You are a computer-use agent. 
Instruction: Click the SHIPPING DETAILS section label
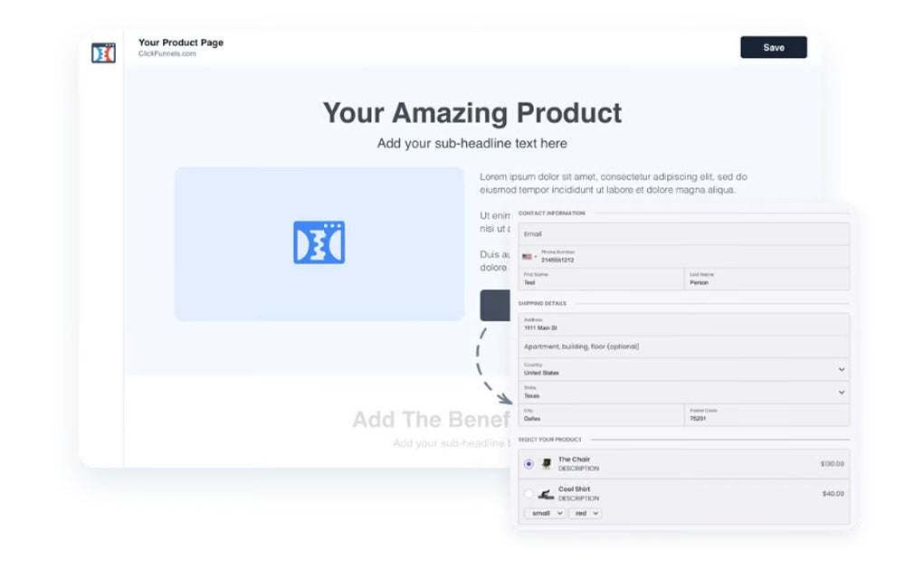[542, 304]
